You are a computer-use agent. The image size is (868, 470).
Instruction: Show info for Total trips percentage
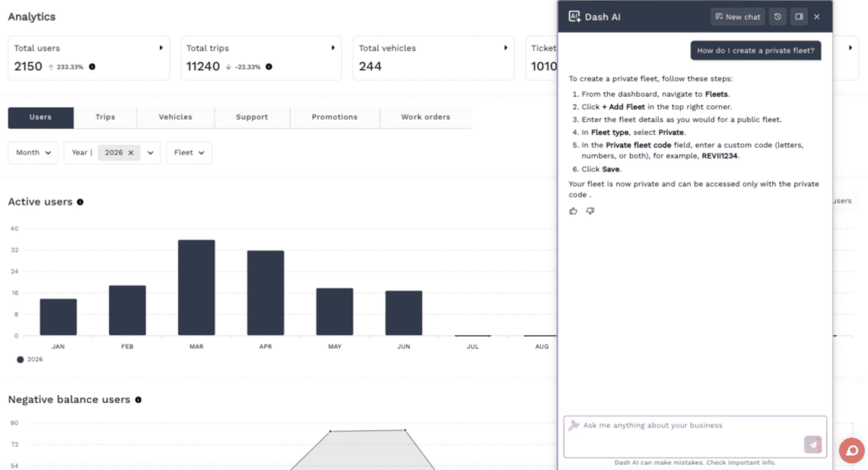click(x=269, y=66)
